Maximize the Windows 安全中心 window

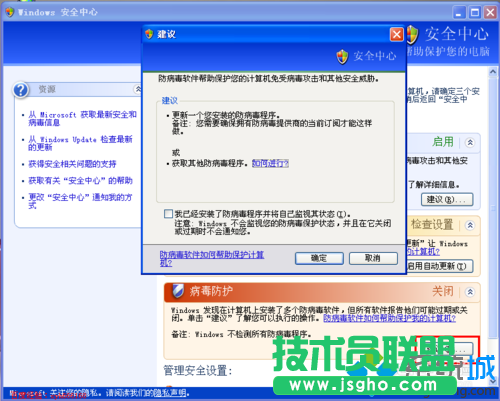pos(475,13)
